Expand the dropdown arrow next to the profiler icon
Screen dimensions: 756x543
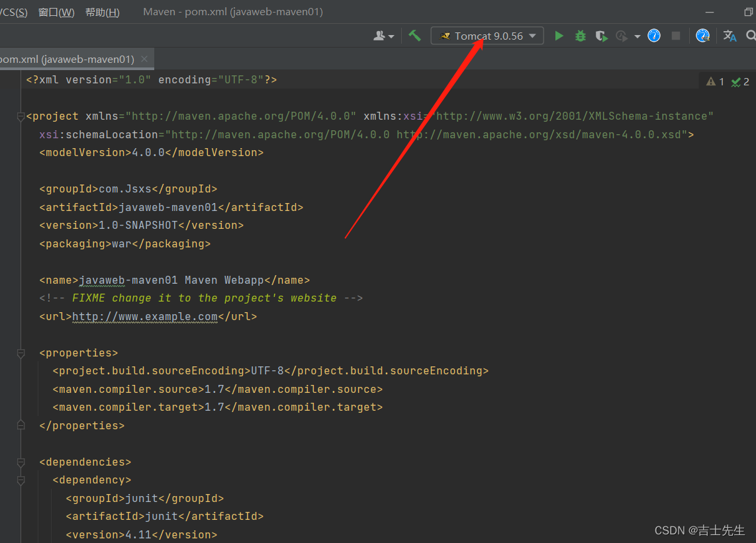coord(638,36)
